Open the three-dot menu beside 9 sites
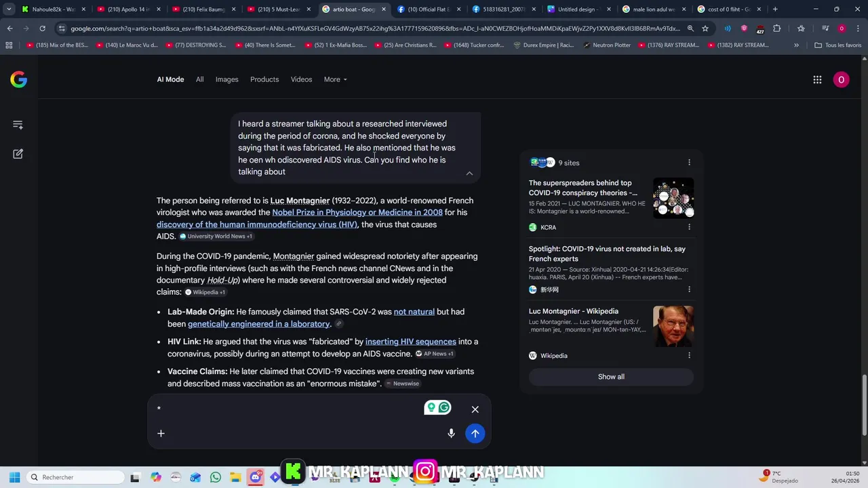Viewport: 868px width, 488px height. point(689,163)
